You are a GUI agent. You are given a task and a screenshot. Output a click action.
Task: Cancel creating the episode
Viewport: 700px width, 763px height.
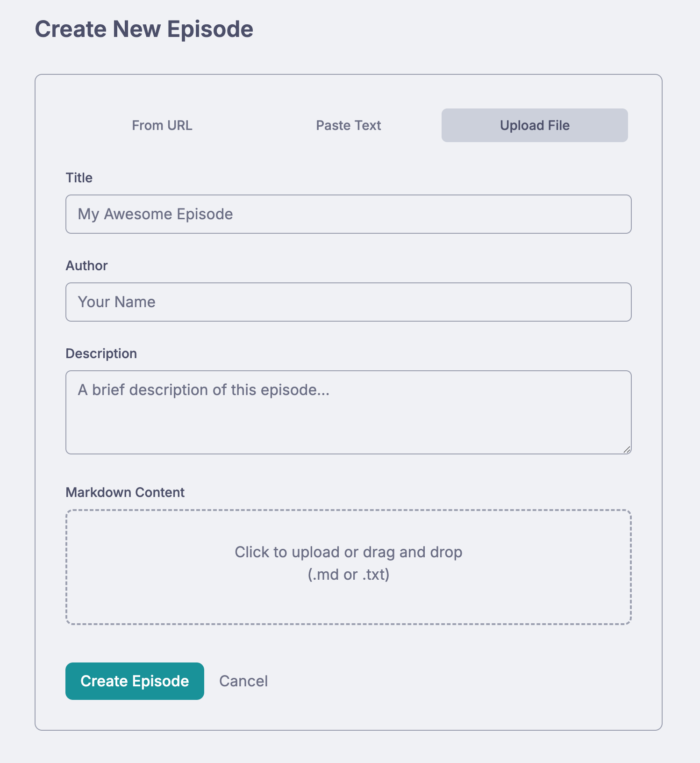tap(243, 681)
